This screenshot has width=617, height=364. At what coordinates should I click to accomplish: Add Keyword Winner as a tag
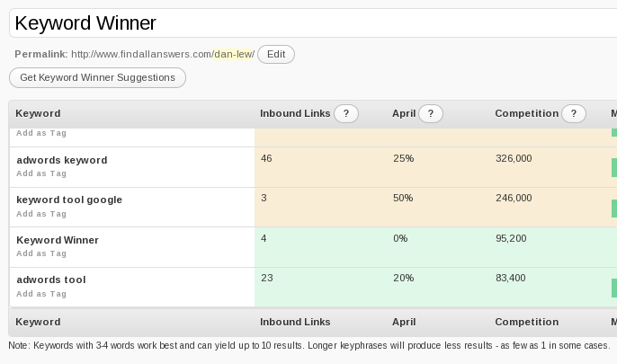[41, 254]
